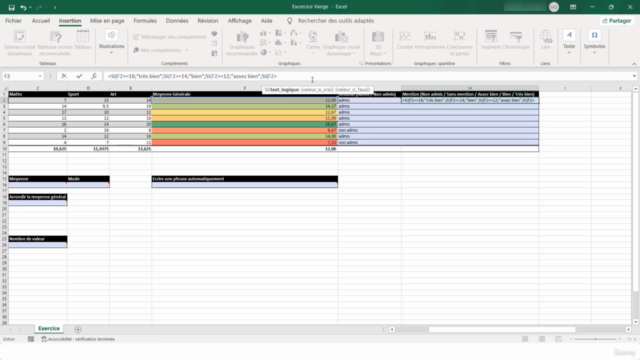Click the pie chart insert icon

click(264, 52)
